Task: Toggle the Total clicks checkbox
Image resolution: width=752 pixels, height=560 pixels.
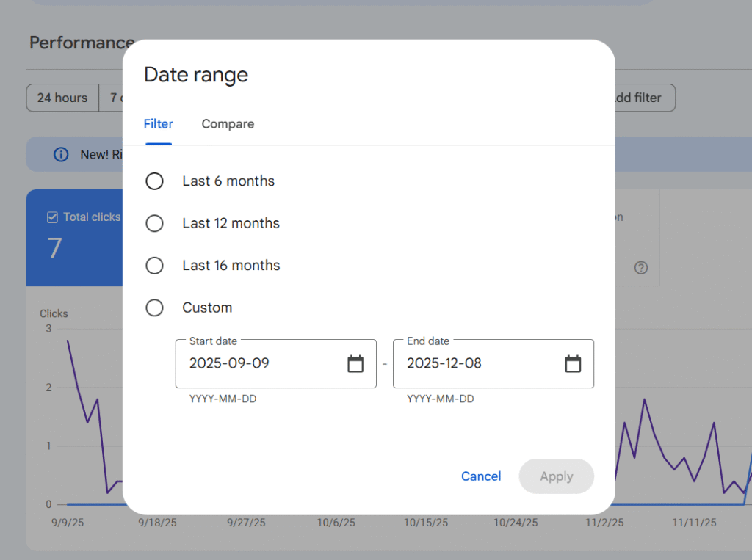Action: click(52, 217)
